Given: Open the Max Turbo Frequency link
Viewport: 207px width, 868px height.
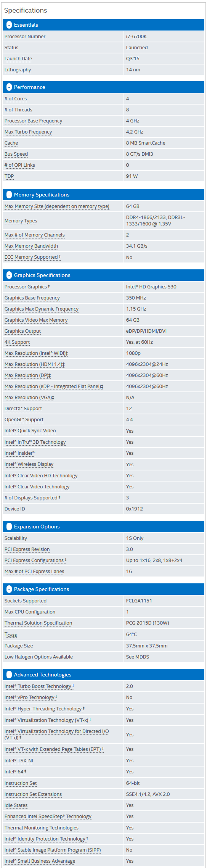Looking at the screenshot, I should coord(28,132).
